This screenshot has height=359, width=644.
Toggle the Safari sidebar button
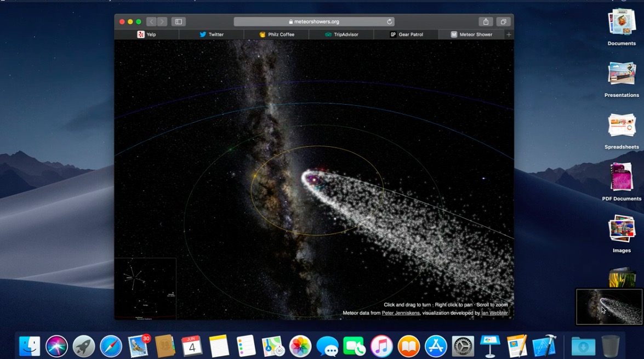[x=178, y=22]
